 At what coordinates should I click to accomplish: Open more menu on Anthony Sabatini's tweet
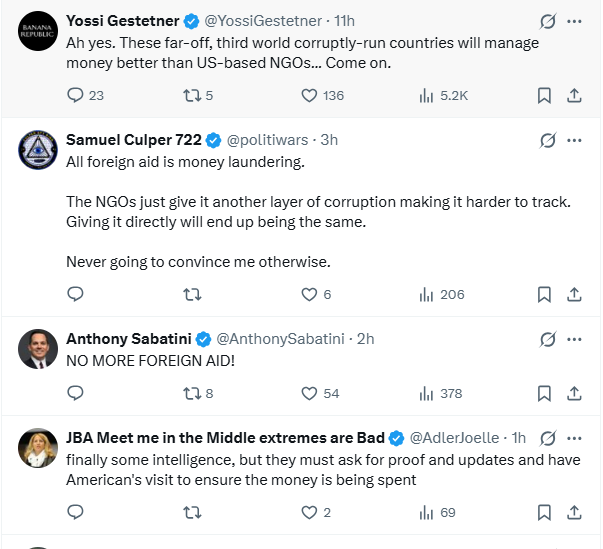point(574,339)
